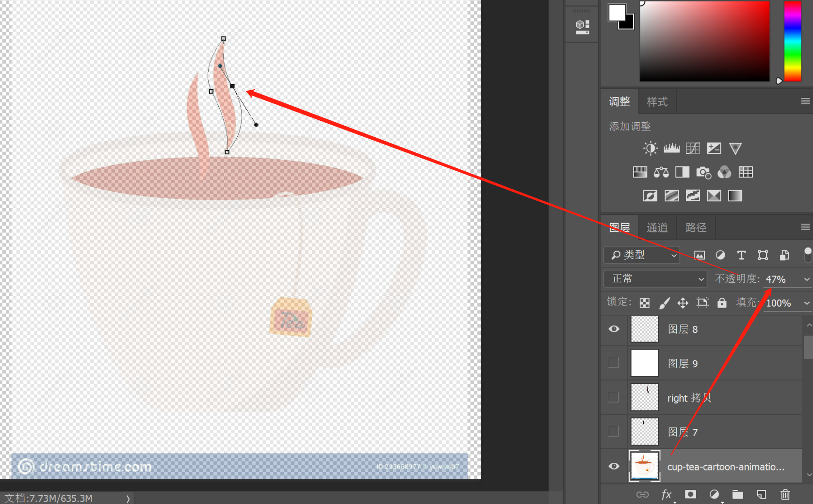Add a Levels adjustment
813x504 pixels.
tap(671, 148)
